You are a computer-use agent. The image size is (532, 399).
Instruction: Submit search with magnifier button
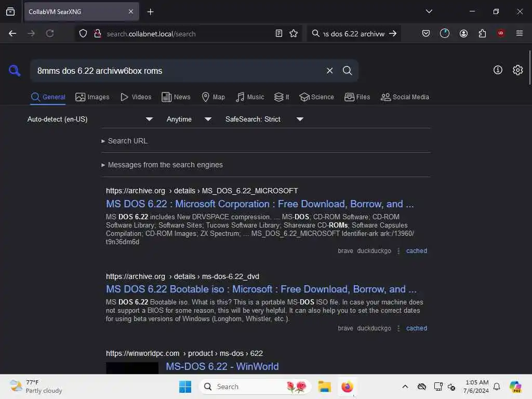(347, 71)
